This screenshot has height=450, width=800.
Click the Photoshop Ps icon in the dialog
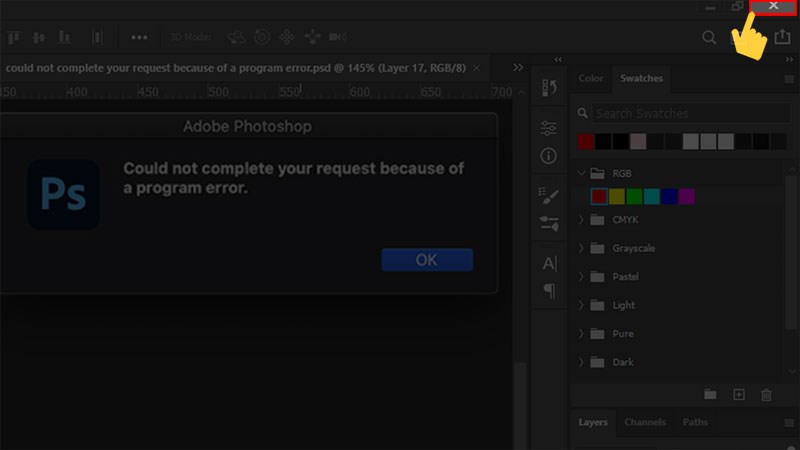(64, 194)
